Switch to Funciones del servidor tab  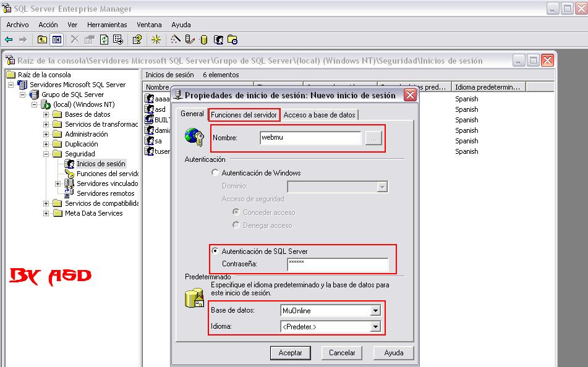pos(244,115)
